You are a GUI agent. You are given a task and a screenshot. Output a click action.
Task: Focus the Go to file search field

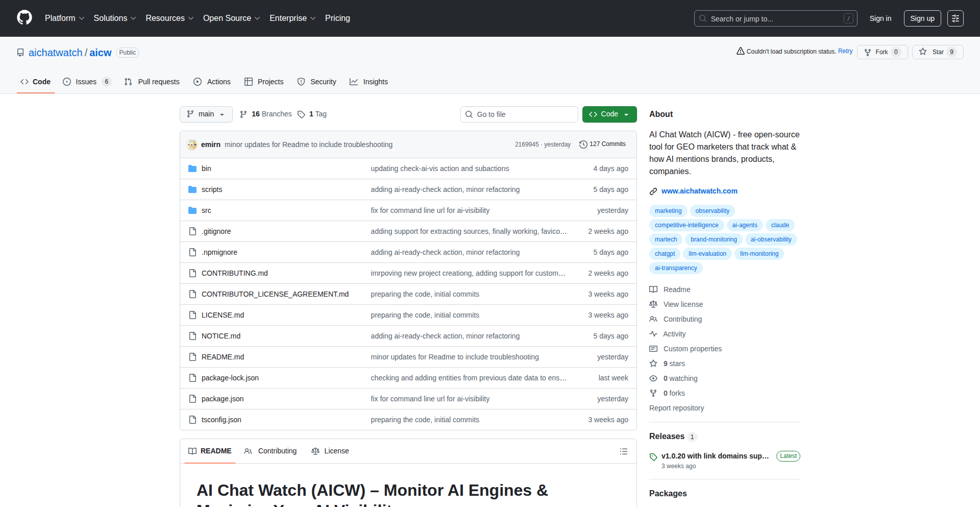coord(519,114)
